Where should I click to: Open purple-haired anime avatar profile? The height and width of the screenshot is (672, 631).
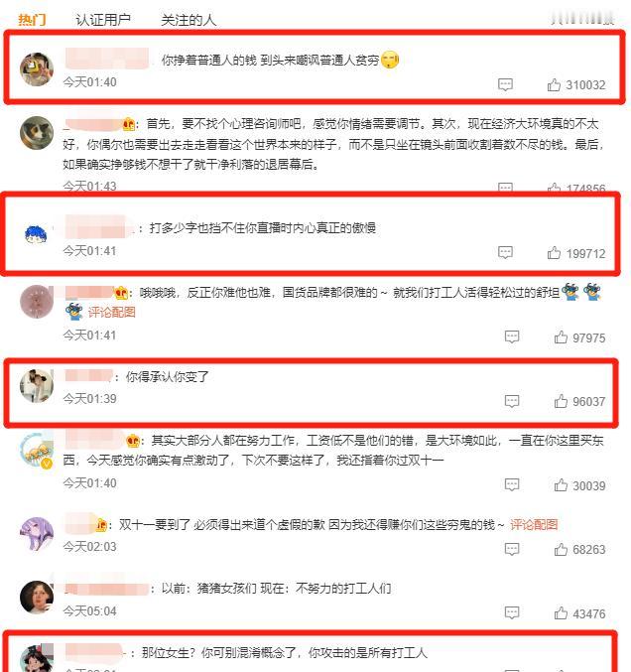37,534
